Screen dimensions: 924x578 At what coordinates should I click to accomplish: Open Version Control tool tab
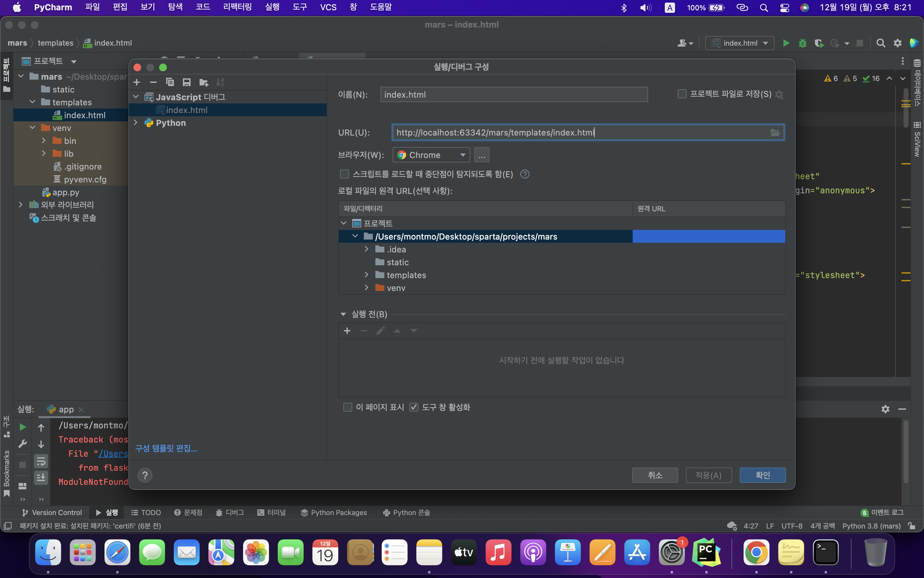[52, 512]
